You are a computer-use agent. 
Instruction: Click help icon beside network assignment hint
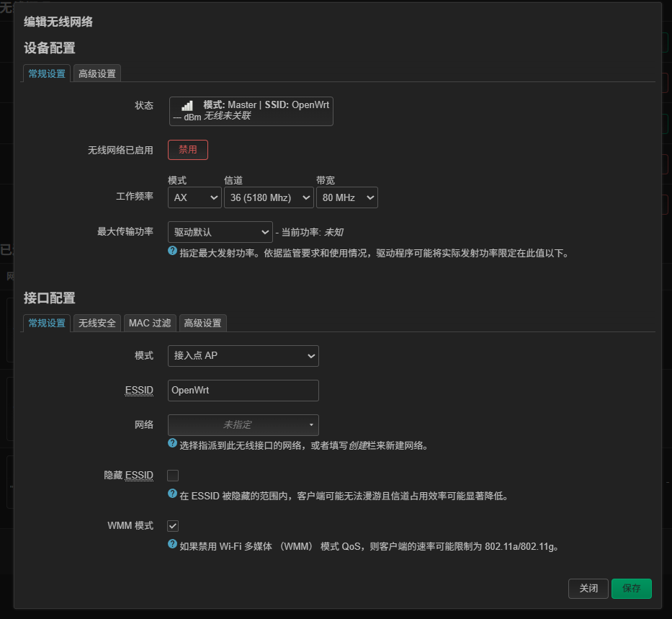click(173, 444)
